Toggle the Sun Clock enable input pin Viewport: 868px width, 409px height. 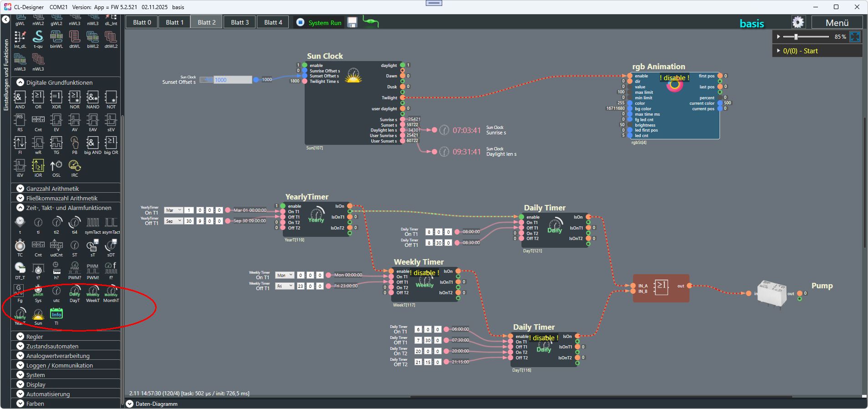point(305,65)
